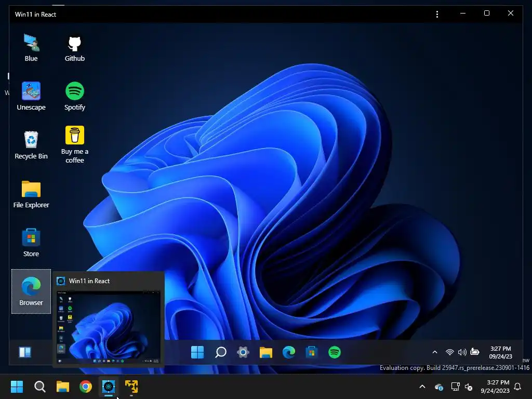Open host clock showing 9/24/2023
This screenshot has width=532, height=399.
pos(495,387)
